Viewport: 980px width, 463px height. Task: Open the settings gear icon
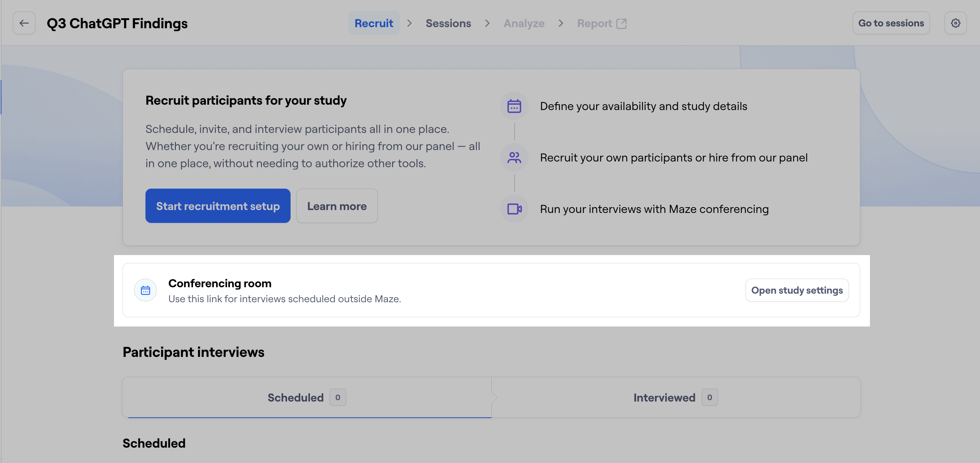coord(955,23)
